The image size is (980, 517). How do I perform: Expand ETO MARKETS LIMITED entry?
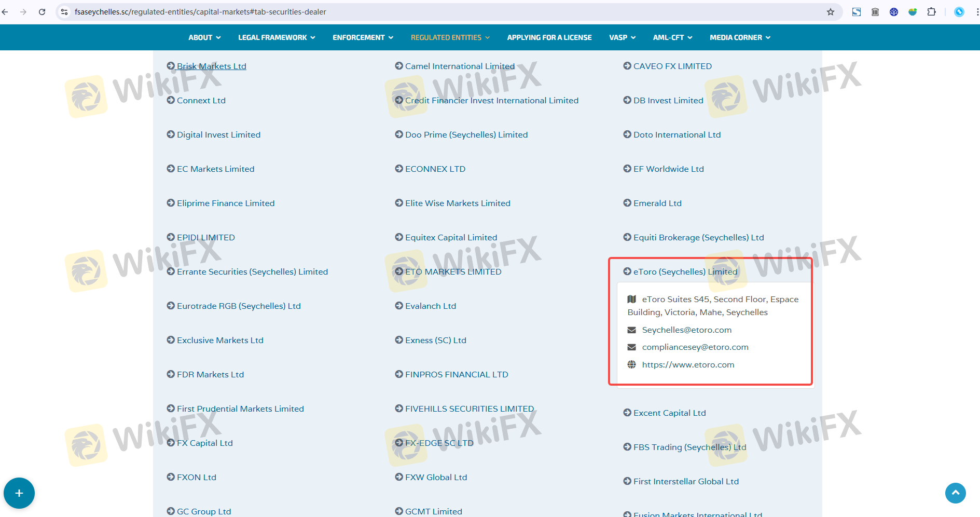453,271
